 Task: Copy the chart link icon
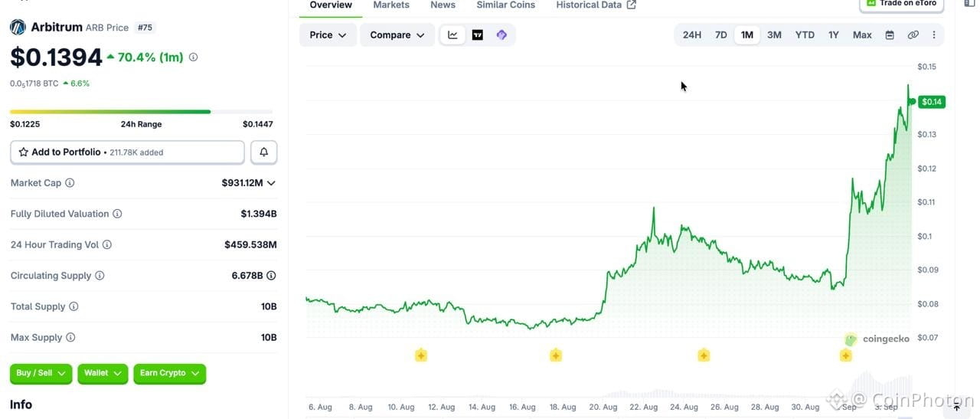click(913, 35)
